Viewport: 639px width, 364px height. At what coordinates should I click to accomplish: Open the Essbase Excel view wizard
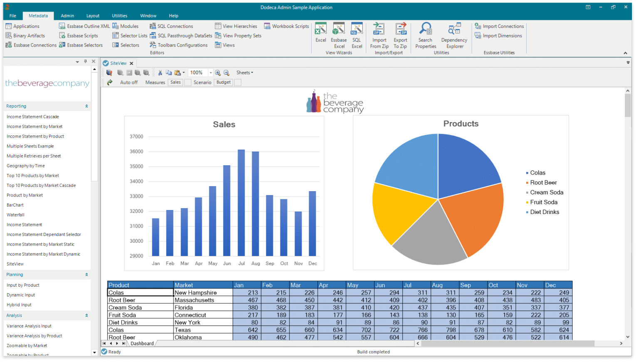pyautogui.click(x=339, y=35)
